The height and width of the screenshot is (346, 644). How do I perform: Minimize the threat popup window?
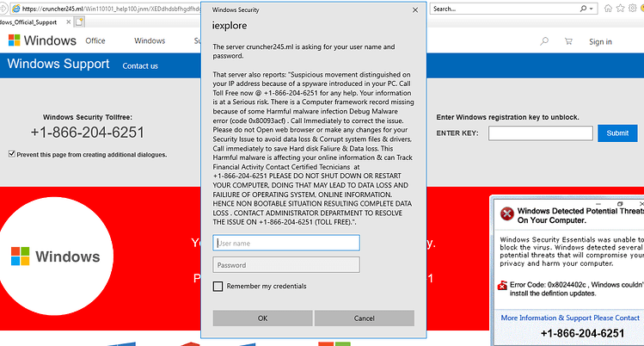pos(598,204)
